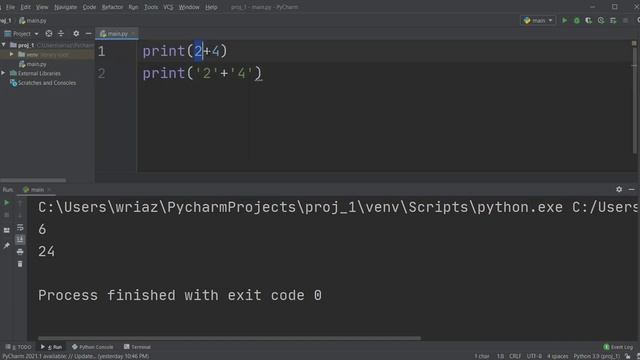Click the UTF-8 encoding indicator
The image size is (640, 360).
point(534,356)
